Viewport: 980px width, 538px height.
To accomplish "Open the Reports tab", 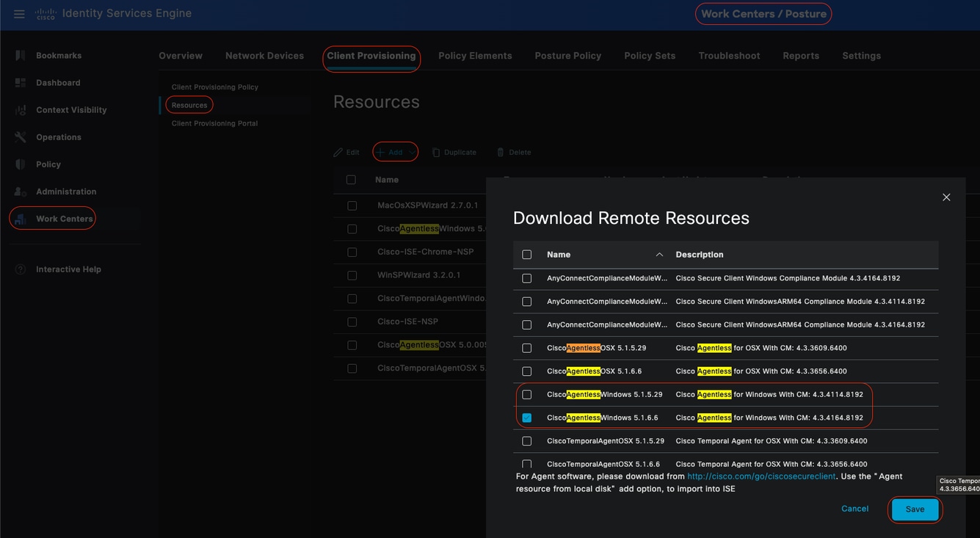I will pyautogui.click(x=801, y=56).
